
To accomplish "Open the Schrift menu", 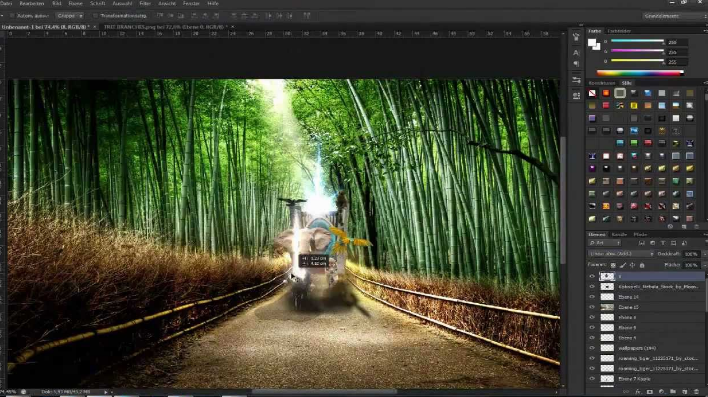I will coord(98,3).
